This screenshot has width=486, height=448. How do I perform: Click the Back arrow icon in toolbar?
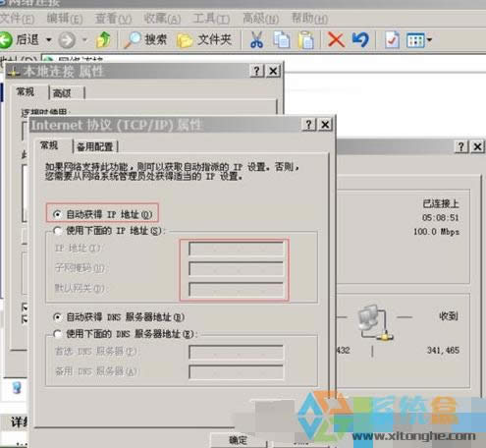coord(6,40)
